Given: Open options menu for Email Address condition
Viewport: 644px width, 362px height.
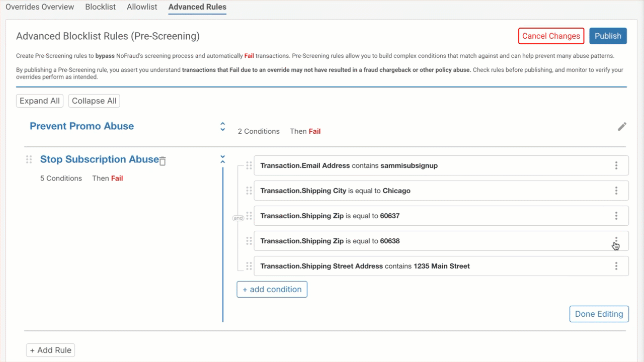Looking at the screenshot, I should point(616,165).
